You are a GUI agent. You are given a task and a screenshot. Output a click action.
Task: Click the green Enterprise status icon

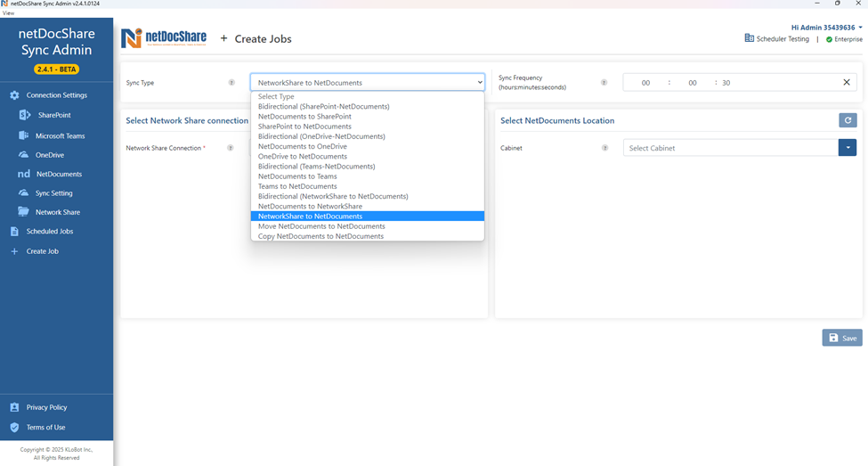coord(829,39)
